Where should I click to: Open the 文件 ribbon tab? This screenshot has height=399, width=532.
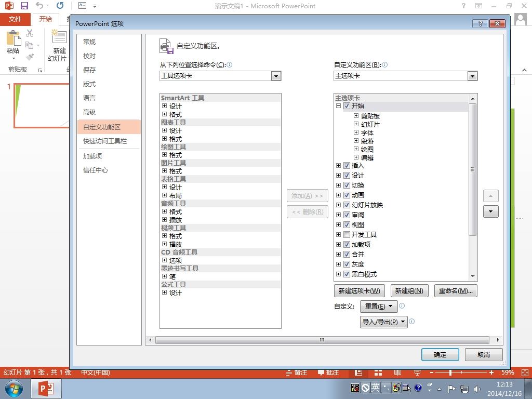(15, 19)
